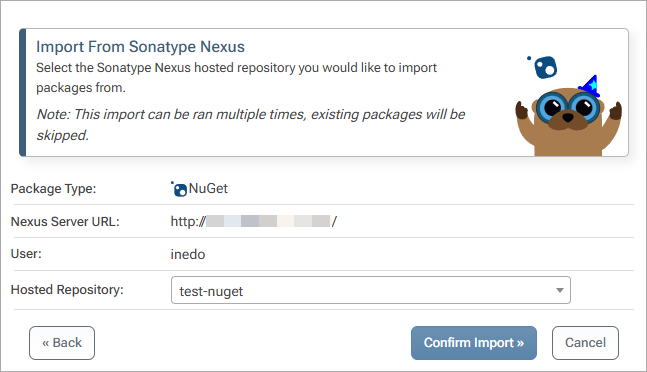Open the Hosted Repository dropdown arrow
This screenshot has height=372, width=647.
coord(560,290)
